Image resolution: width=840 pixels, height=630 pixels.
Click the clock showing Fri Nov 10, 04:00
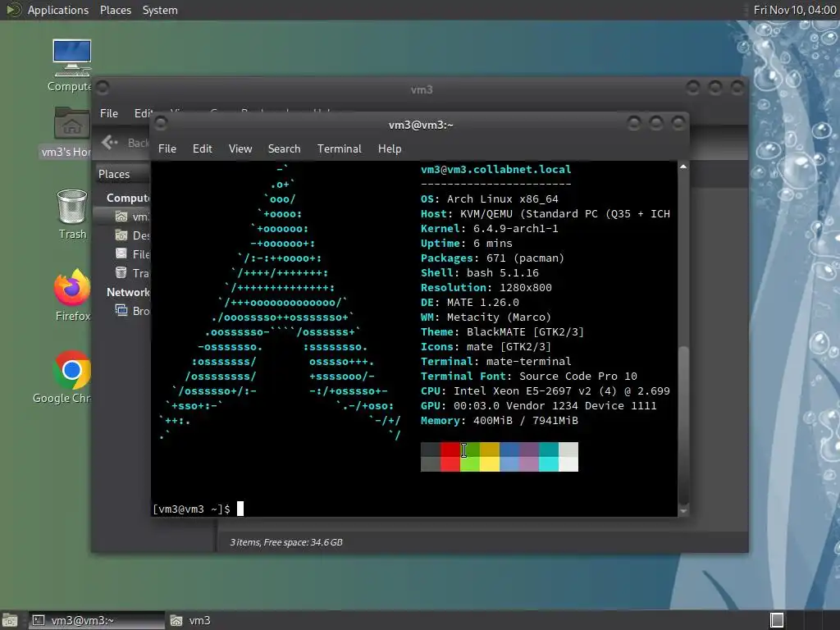pos(794,10)
